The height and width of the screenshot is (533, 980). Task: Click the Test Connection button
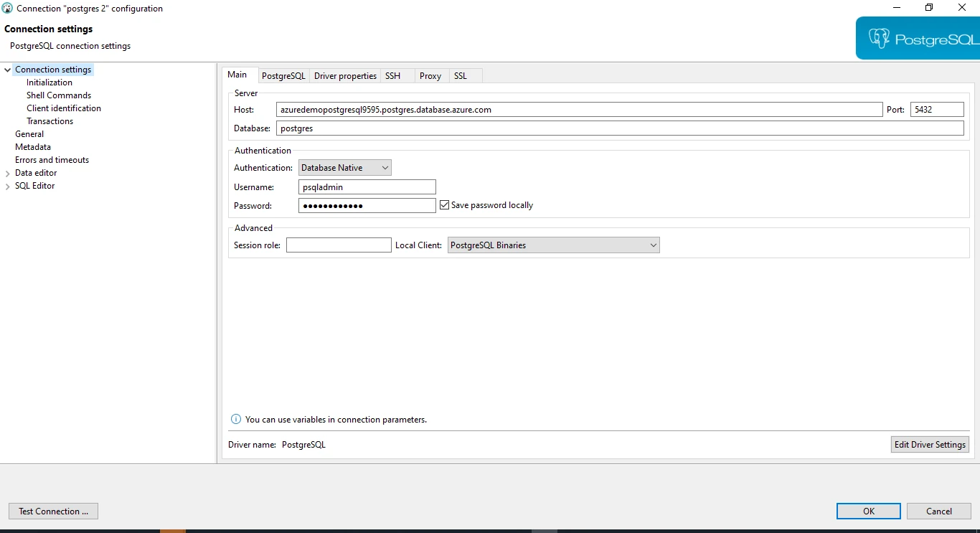pyautogui.click(x=53, y=511)
